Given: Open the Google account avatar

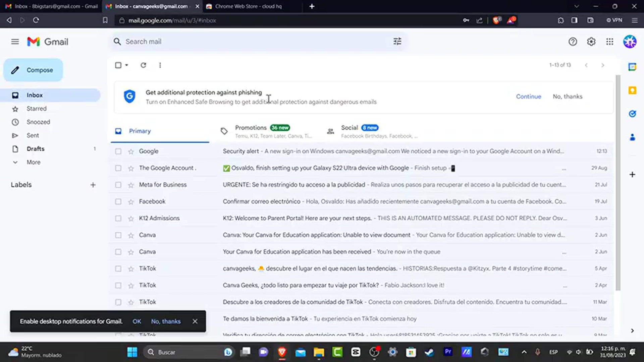Looking at the screenshot, I should (x=630, y=42).
